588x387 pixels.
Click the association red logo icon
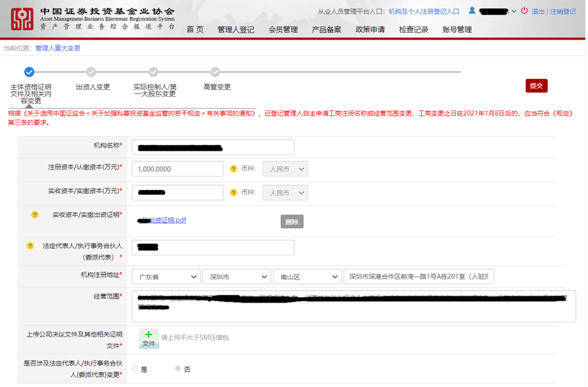tap(22, 19)
